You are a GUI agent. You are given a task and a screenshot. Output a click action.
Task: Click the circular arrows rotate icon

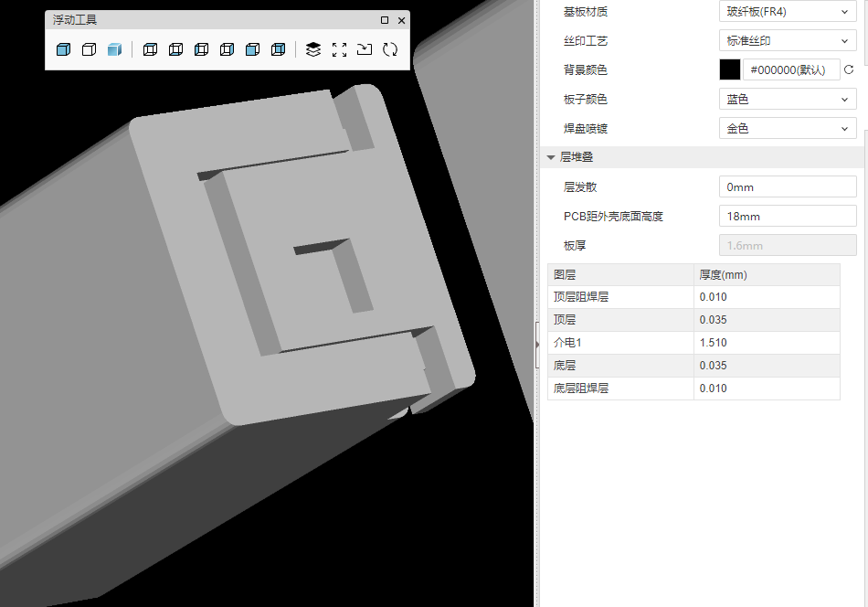click(x=390, y=49)
